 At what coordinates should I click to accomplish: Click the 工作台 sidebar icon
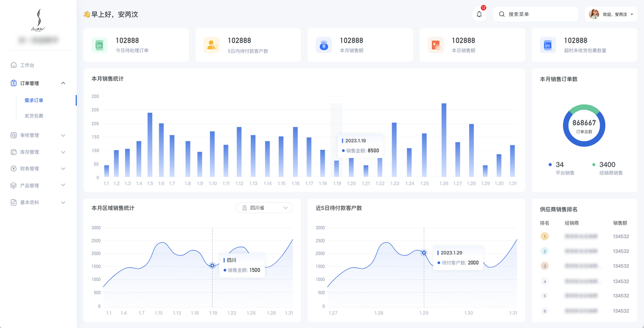point(14,65)
